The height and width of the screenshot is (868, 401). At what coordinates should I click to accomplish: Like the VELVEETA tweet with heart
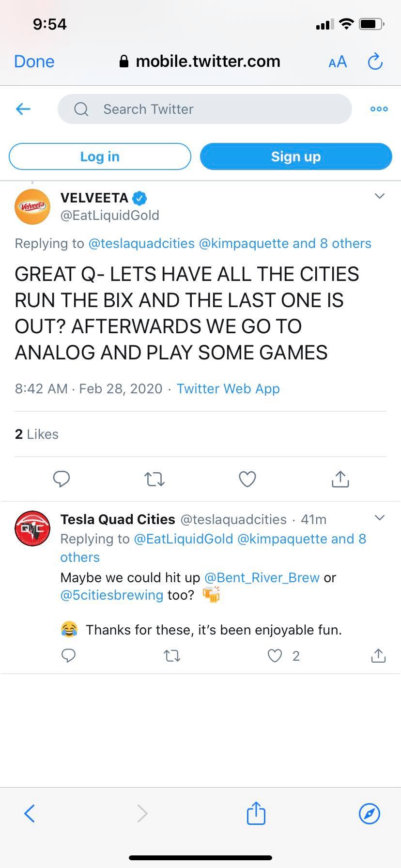(247, 479)
